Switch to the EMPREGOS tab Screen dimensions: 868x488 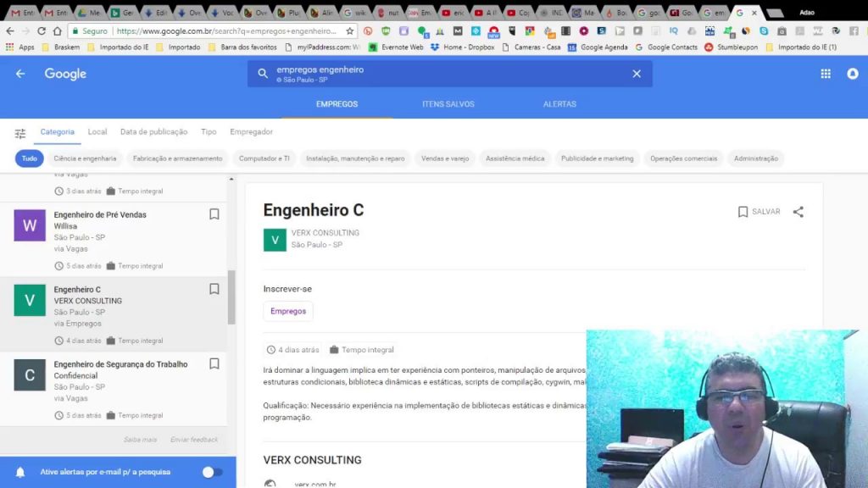(x=337, y=104)
